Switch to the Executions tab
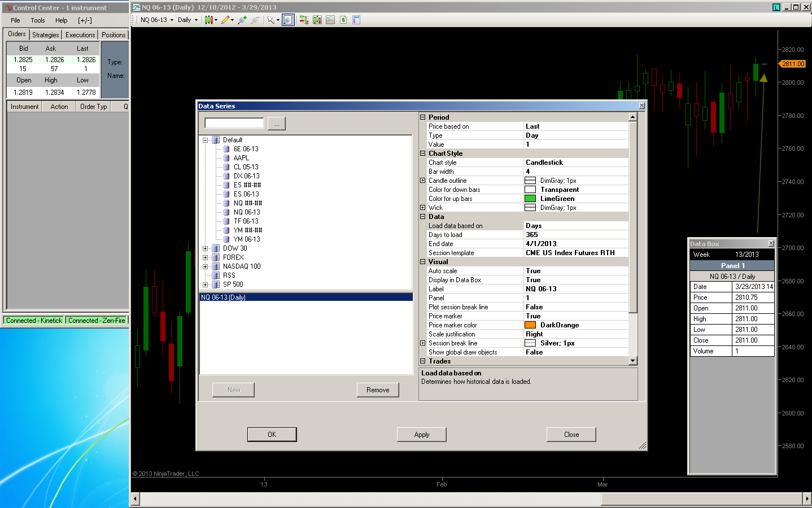Image resolution: width=812 pixels, height=508 pixels. (x=80, y=35)
